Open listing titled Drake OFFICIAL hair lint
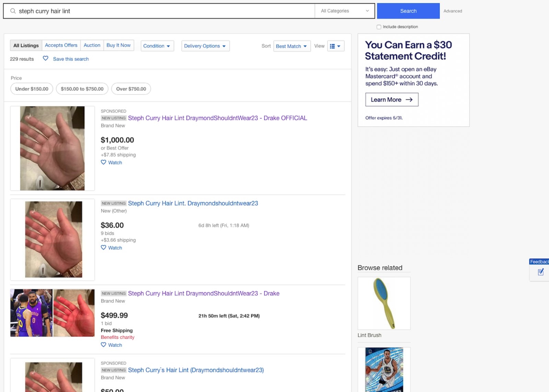This screenshot has height=392, width=549. coord(218,118)
